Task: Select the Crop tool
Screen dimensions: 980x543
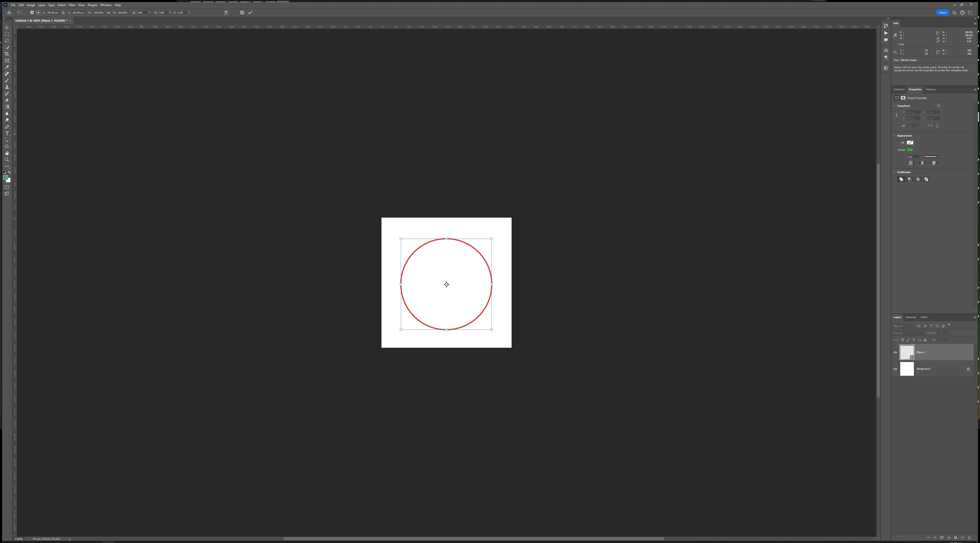Action: tap(7, 54)
